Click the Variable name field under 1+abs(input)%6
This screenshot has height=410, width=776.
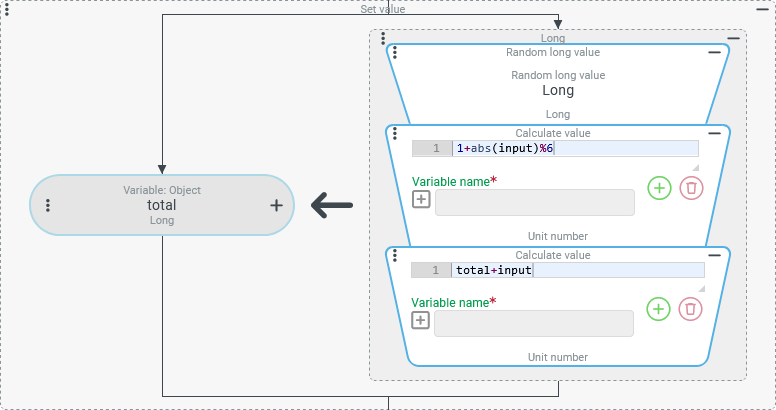pyautogui.click(x=534, y=202)
